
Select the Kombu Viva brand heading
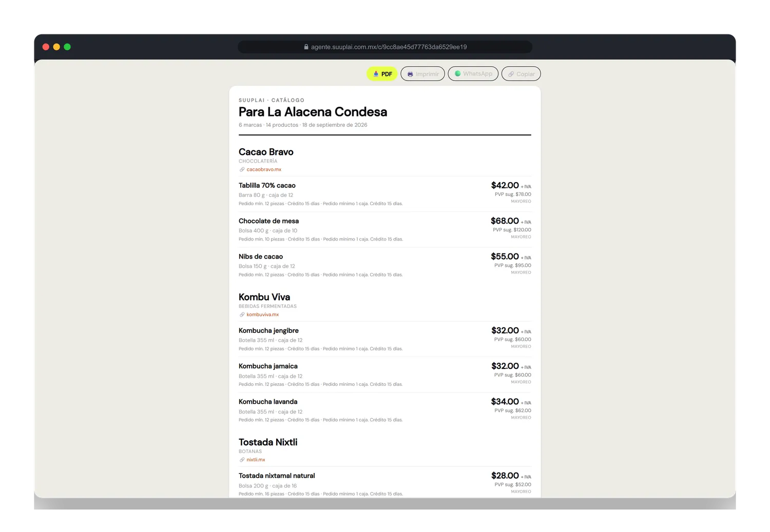264,297
